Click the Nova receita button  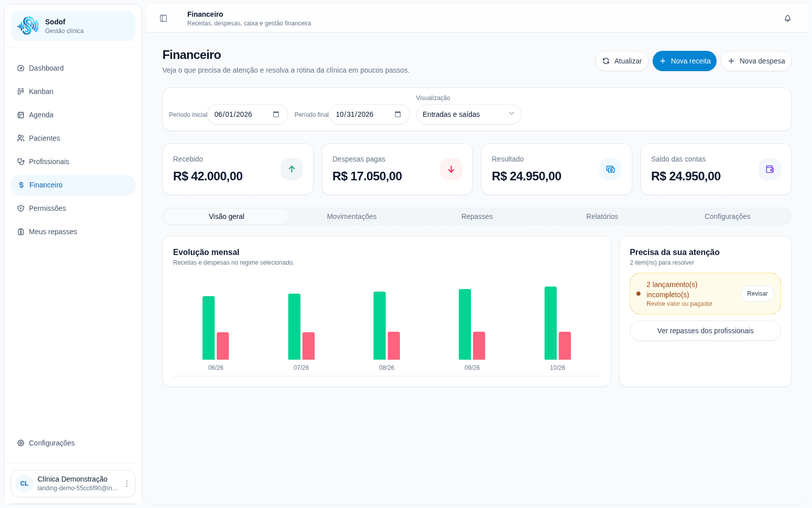tap(685, 61)
